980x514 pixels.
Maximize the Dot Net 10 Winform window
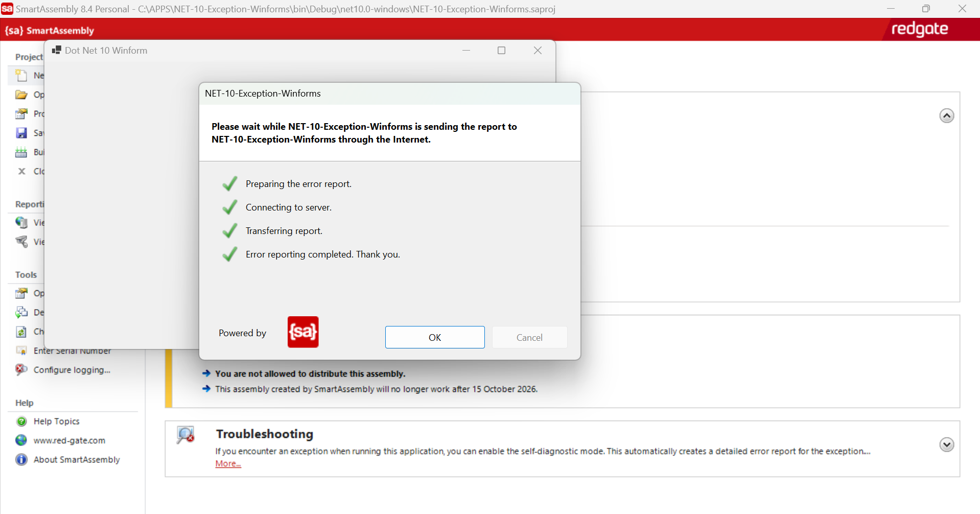click(502, 50)
